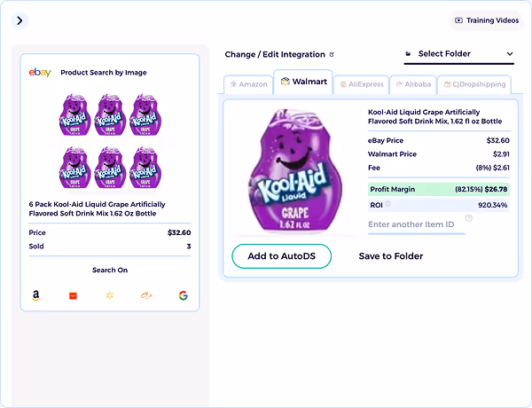This screenshot has width=532, height=408.
Task: Search on Google via G icon
Action: [x=184, y=295]
